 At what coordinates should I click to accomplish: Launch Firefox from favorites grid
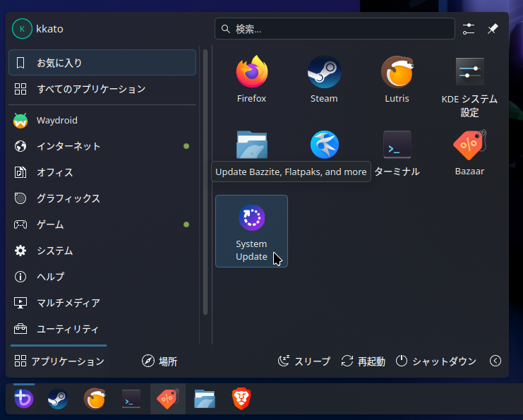251,80
